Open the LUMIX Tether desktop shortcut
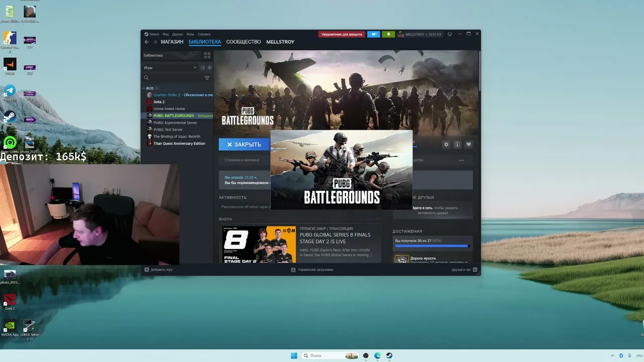Viewport: 644px width, 362px height. click(x=30, y=330)
